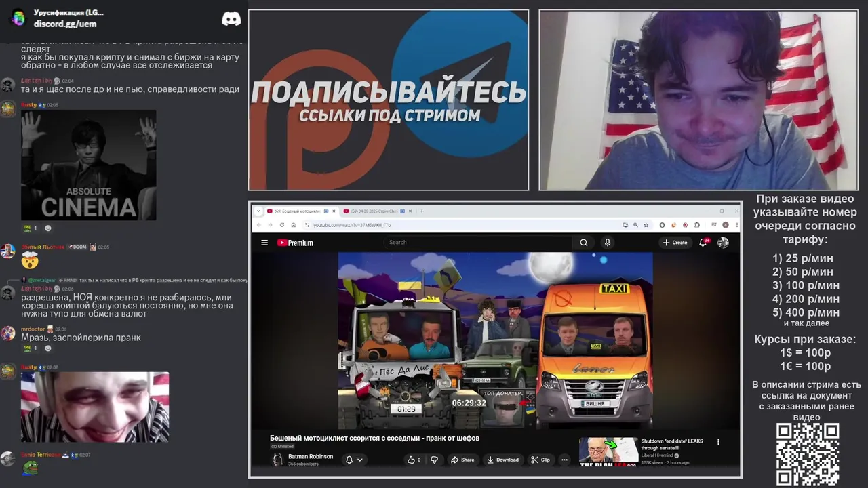Screen dimensions: 868x488
Task: Open more actions ellipsis under video
Action: (x=564, y=460)
